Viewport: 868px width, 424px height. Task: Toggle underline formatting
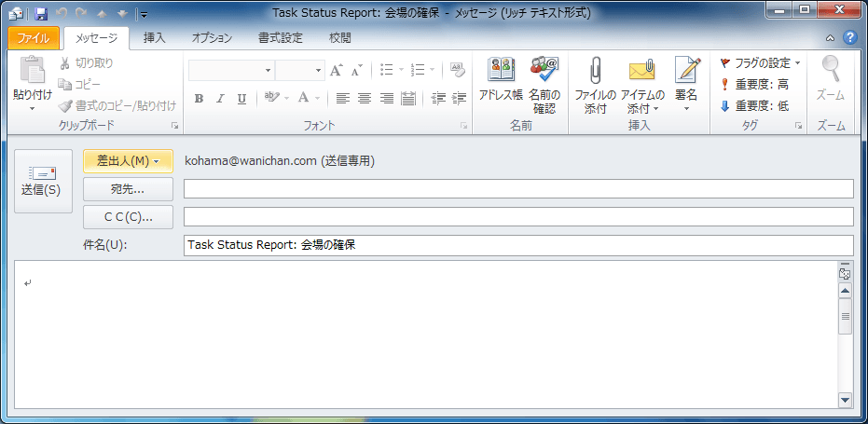pos(241,99)
